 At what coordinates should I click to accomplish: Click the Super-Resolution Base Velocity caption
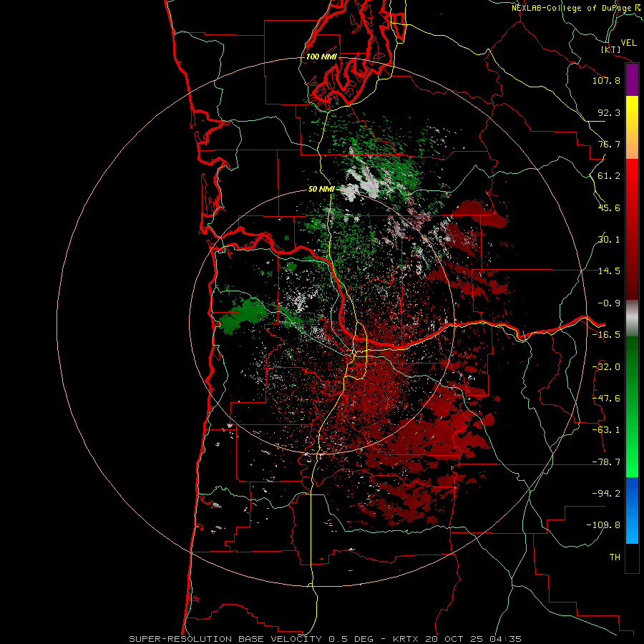326,639
